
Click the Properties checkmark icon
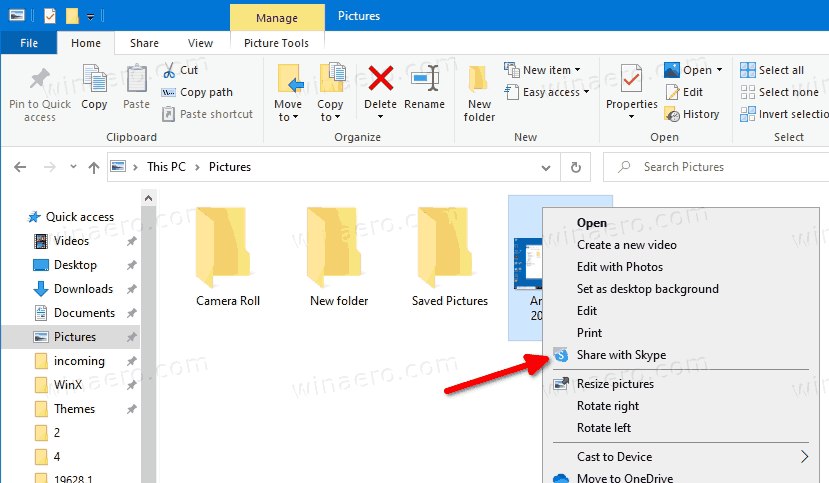pyautogui.click(x=631, y=79)
